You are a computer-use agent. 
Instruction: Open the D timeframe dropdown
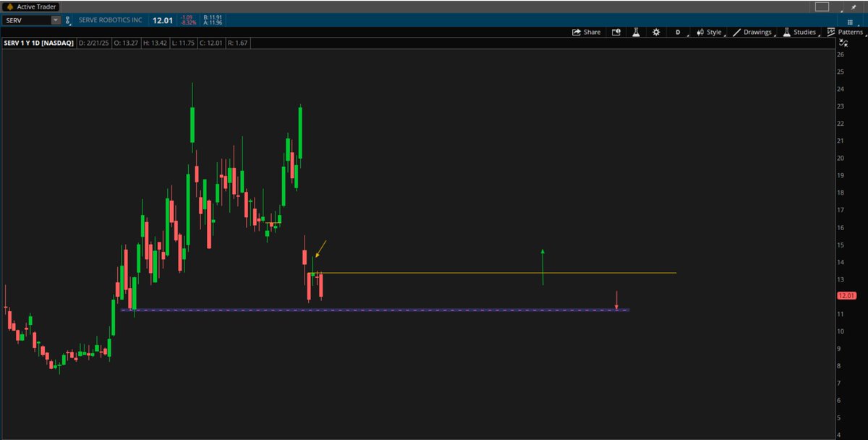point(678,32)
